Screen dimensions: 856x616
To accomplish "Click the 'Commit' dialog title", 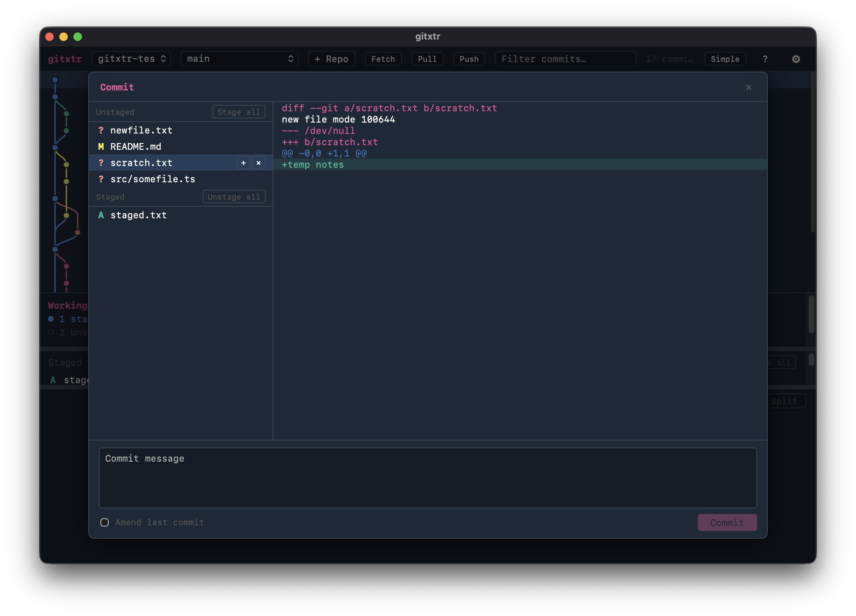I will click(117, 87).
